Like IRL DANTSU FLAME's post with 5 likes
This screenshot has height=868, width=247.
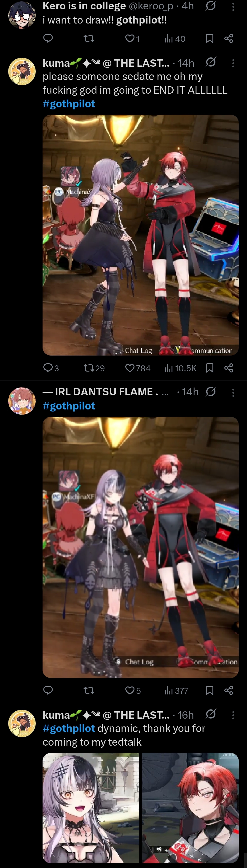point(133,690)
